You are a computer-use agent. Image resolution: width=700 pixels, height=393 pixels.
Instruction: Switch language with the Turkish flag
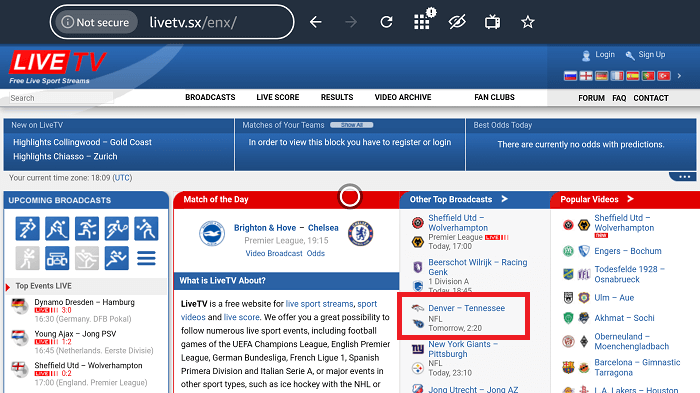coord(664,76)
